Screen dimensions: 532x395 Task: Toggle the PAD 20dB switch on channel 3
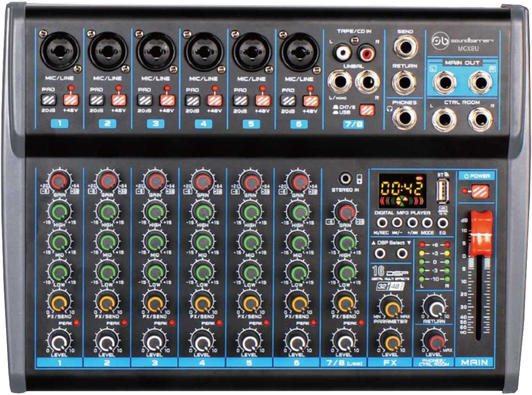[144, 100]
